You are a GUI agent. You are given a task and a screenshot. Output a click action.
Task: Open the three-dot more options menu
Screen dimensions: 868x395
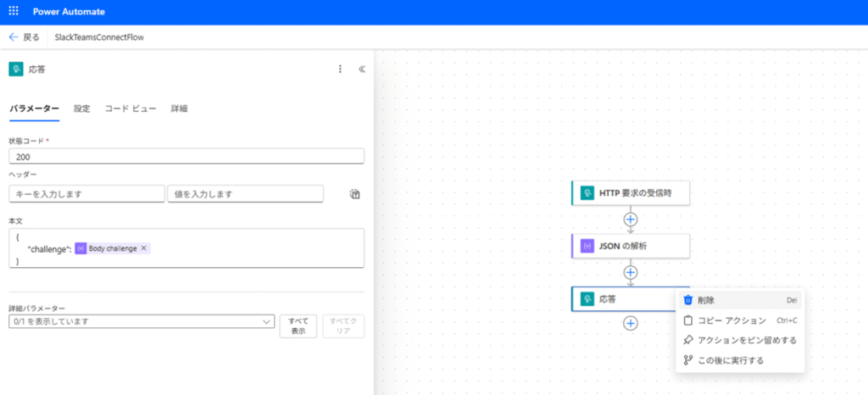coord(340,70)
